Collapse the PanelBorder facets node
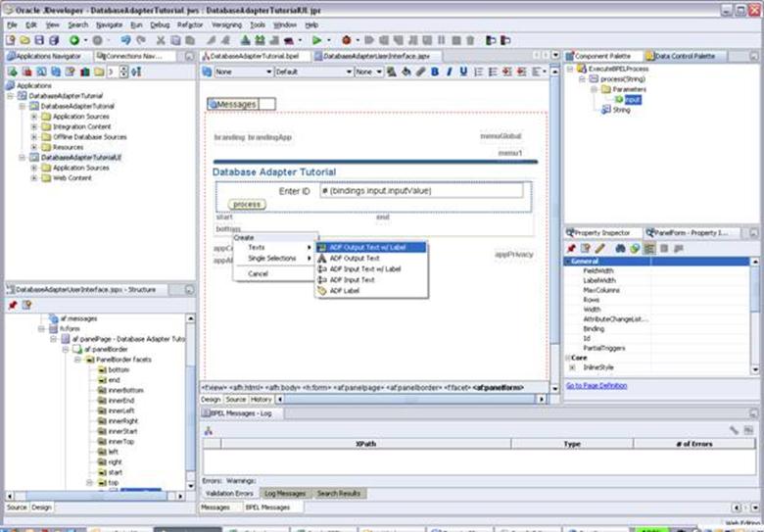The height and width of the screenshot is (532, 764). point(77,360)
